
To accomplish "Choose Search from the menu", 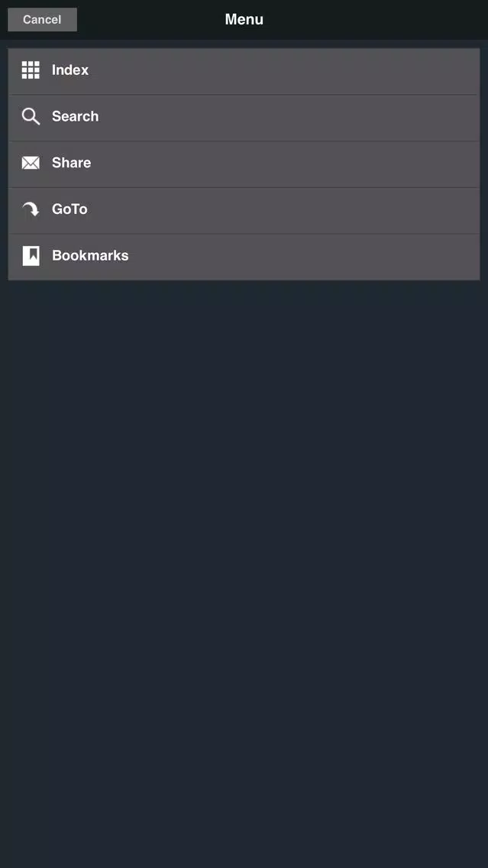I will pyautogui.click(x=244, y=118).
